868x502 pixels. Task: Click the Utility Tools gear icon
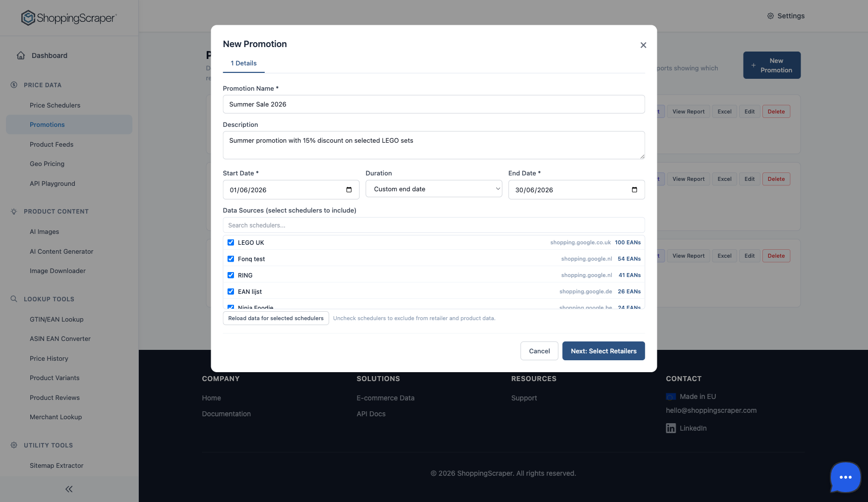click(x=13, y=445)
